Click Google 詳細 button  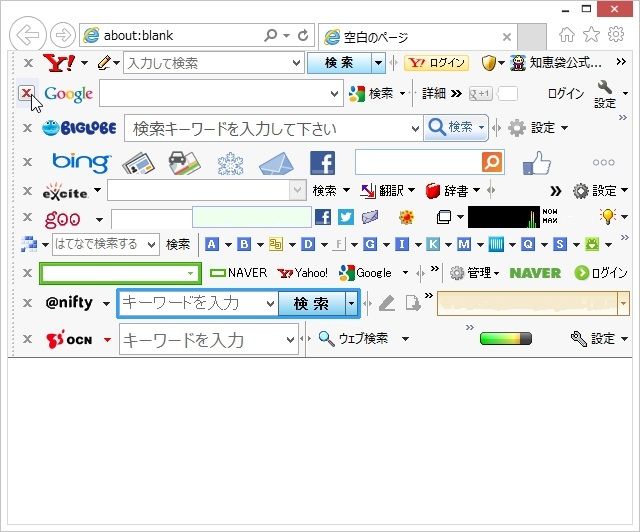tap(434, 93)
